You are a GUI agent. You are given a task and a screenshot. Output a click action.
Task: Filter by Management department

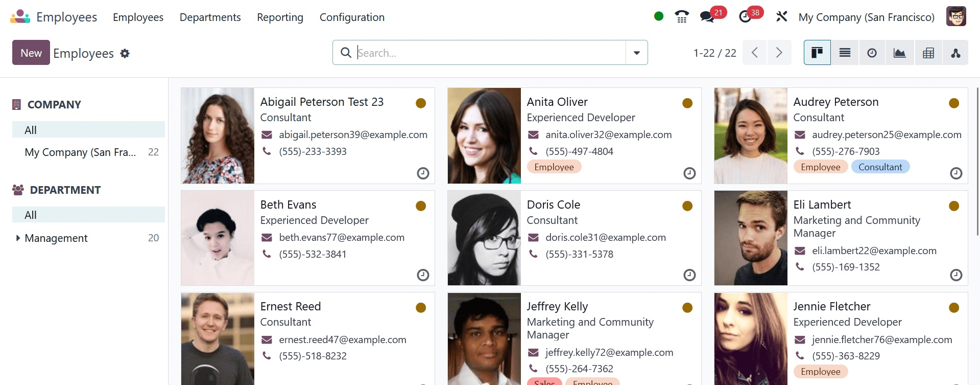(x=88, y=238)
